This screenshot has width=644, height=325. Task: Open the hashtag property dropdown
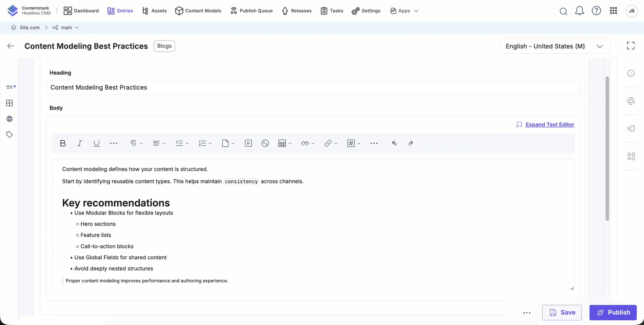pos(354,143)
